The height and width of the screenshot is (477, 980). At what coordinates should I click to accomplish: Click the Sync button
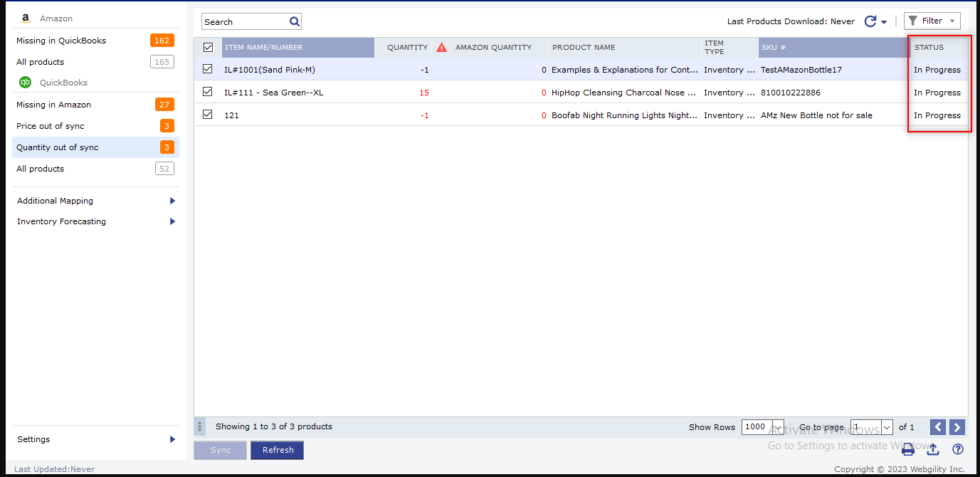click(x=221, y=450)
